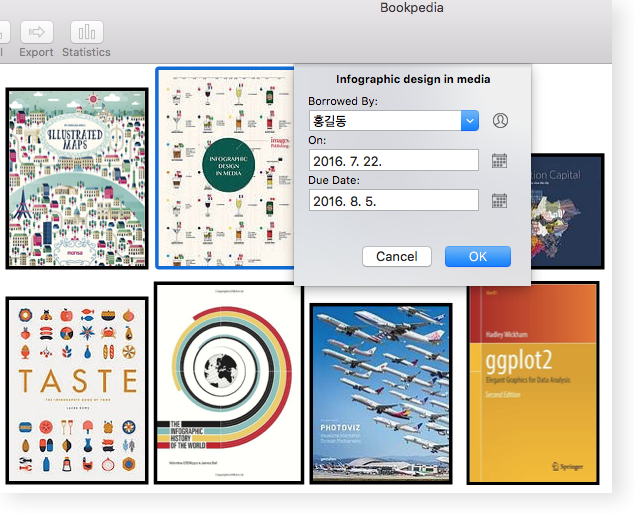Click the Due Date: label
Viewport: 634px width, 514px height.
pyautogui.click(x=334, y=180)
